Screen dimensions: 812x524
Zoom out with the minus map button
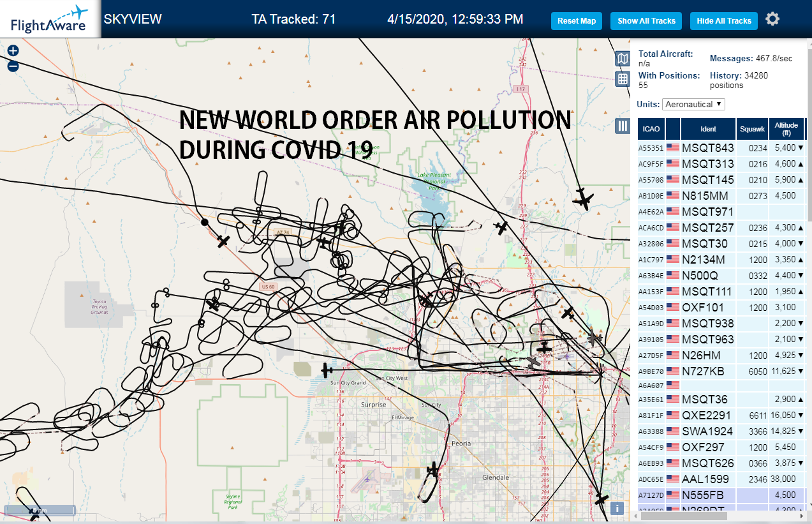point(13,66)
